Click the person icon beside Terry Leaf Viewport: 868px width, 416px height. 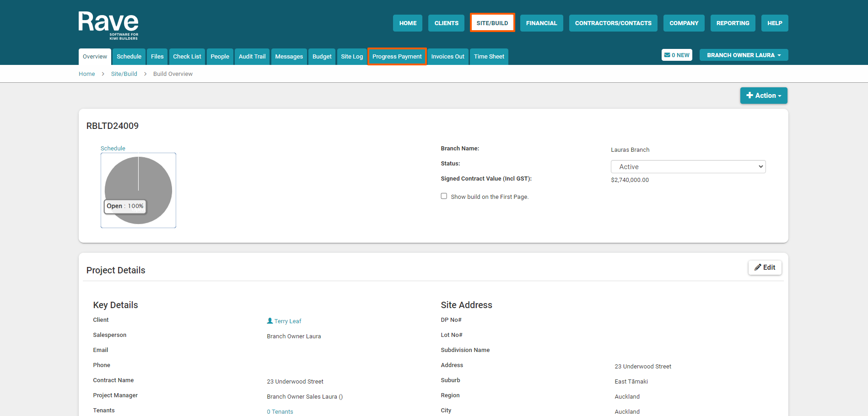coord(270,321)
